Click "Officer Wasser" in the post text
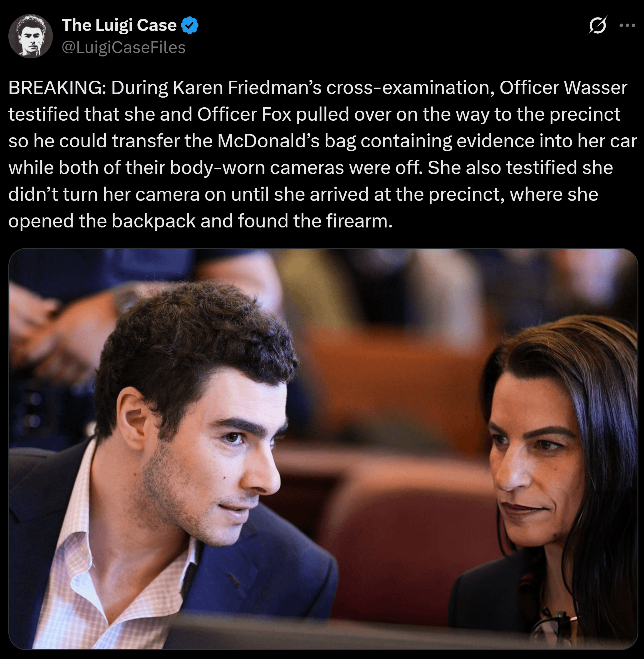The image size is (644, 659). [563, 88]
